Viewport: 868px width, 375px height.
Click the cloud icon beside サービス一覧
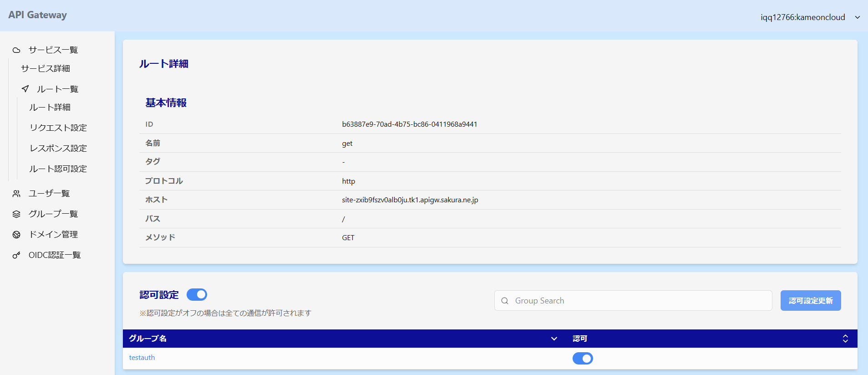pos(16,50)
